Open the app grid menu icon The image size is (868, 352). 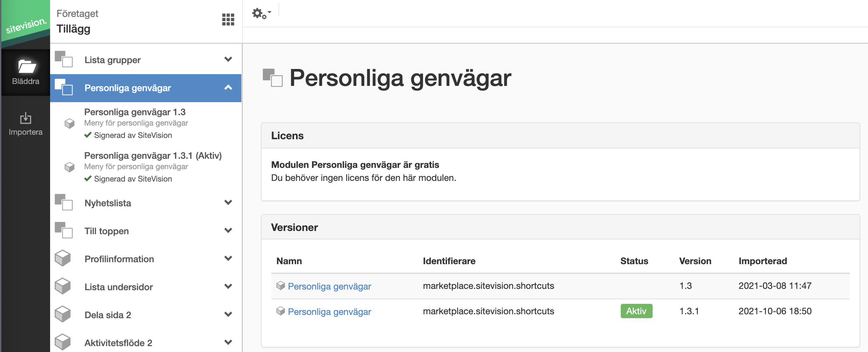click(228, 20)
